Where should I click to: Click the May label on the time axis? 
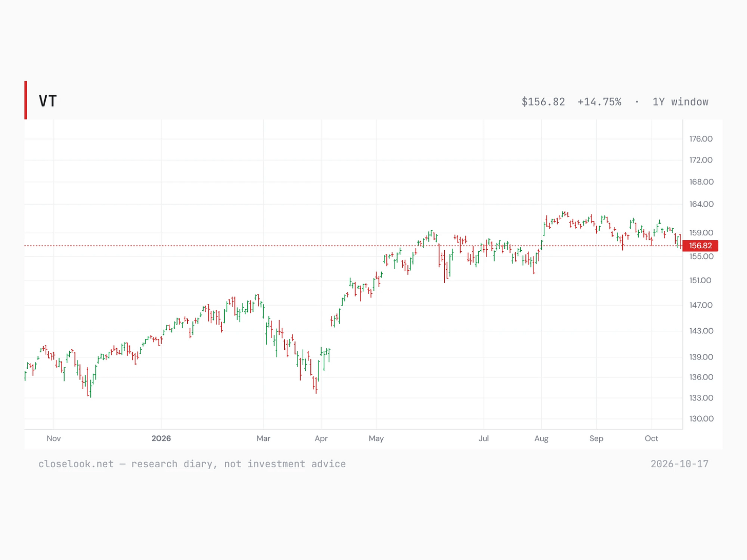(x=376, y=438)
